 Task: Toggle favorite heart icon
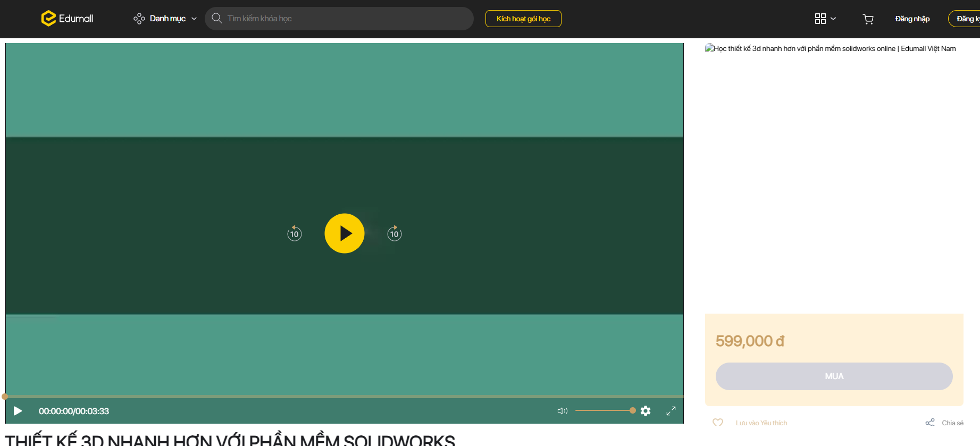tap(718, 423)
